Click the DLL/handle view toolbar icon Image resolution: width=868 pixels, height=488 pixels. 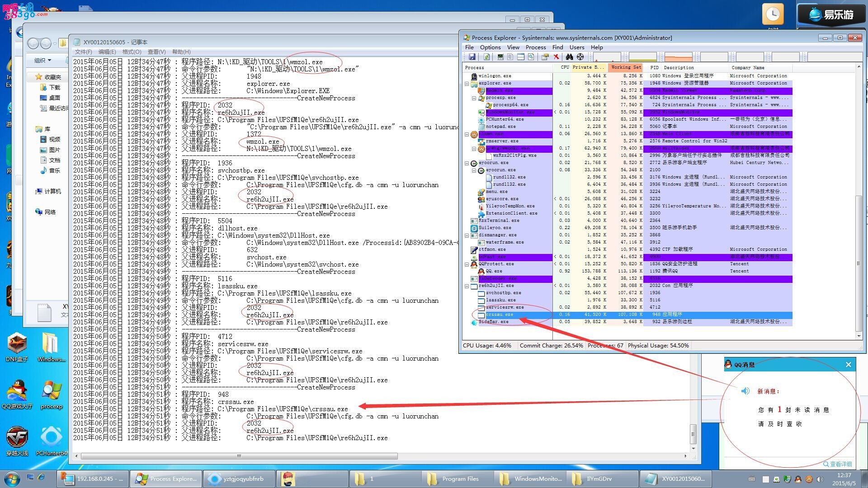pos(531,57)
